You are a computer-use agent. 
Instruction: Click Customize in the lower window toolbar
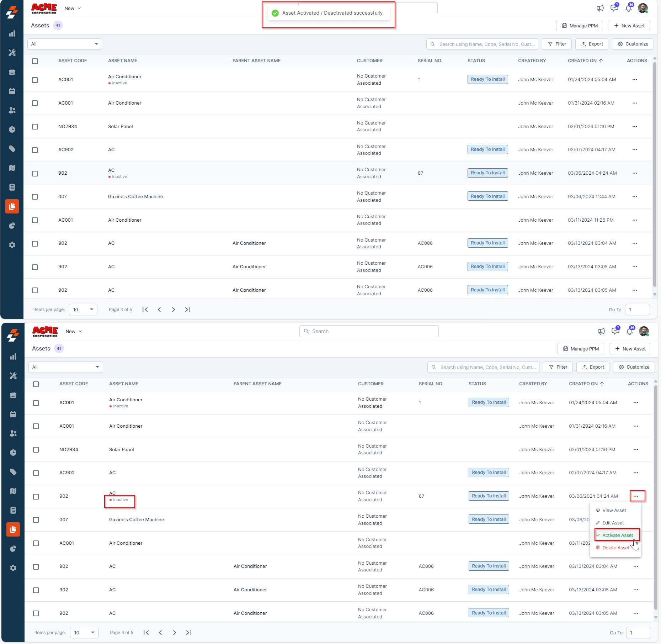coord(634,367)
